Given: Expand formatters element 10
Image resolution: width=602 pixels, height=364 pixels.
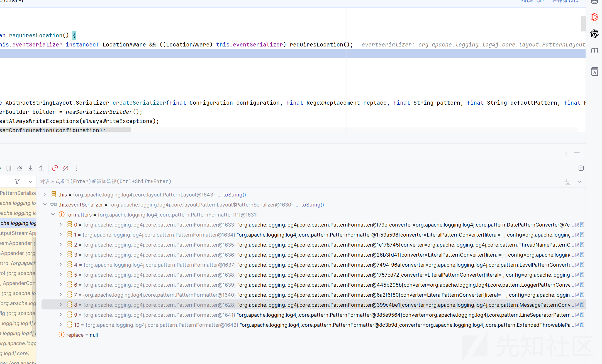Looking at the screenshot, I should pyautogui.click(x=60, y=325).
